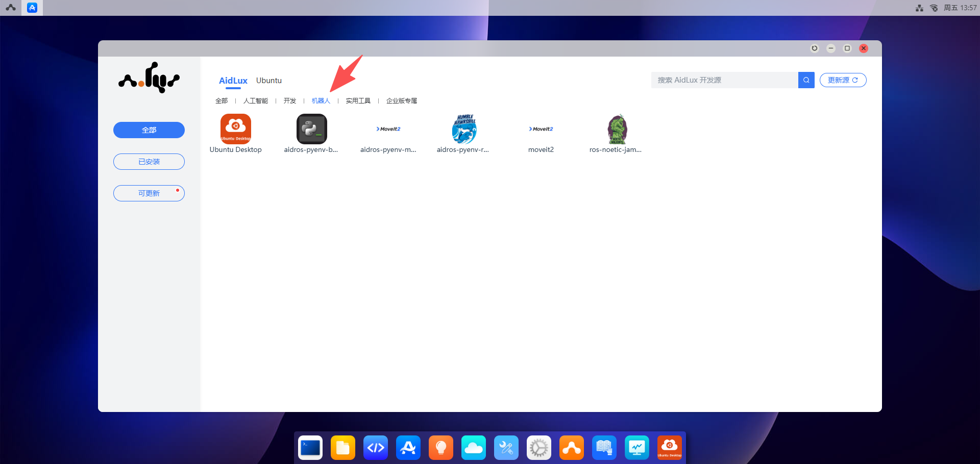Open the tools wrench dock app

tap(506, 448)
